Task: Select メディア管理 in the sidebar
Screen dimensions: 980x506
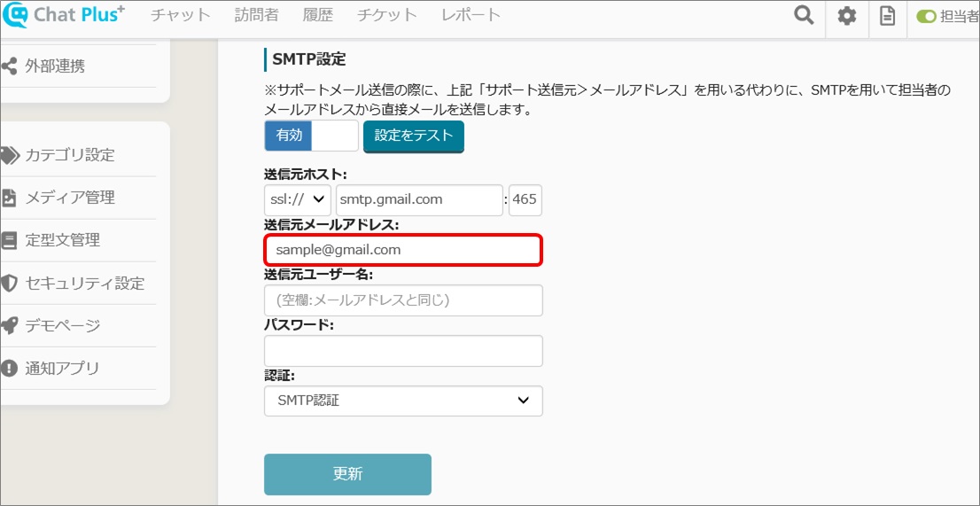Action: [x=70, y=198]
